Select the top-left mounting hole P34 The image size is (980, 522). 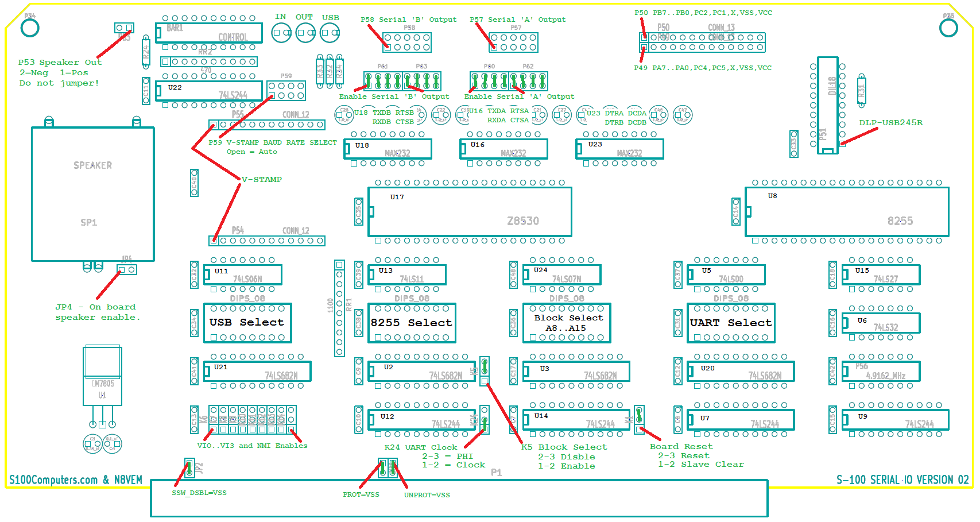click(x=30, y=28)
